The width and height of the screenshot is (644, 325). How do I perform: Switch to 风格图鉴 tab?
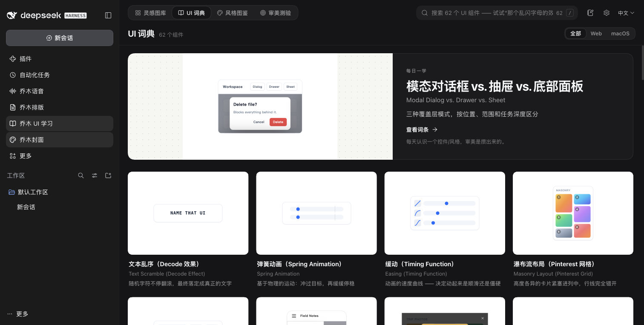coord(233,13)
